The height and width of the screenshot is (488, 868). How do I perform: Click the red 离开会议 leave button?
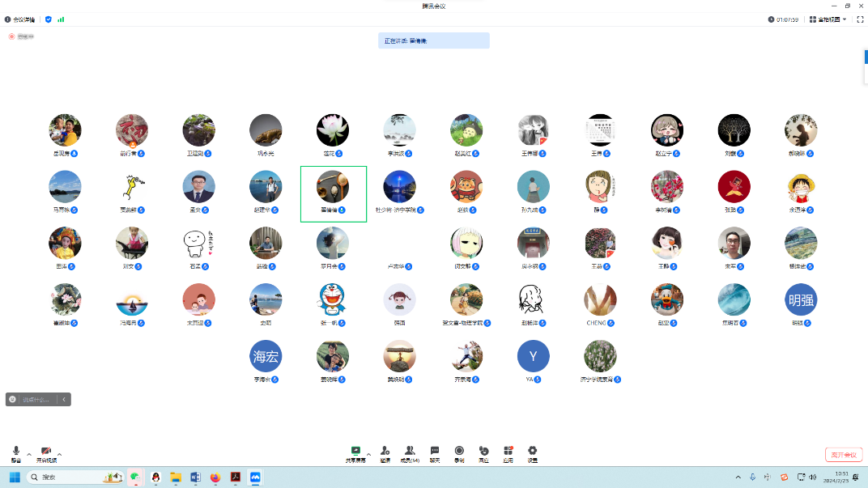coord(844,455)
